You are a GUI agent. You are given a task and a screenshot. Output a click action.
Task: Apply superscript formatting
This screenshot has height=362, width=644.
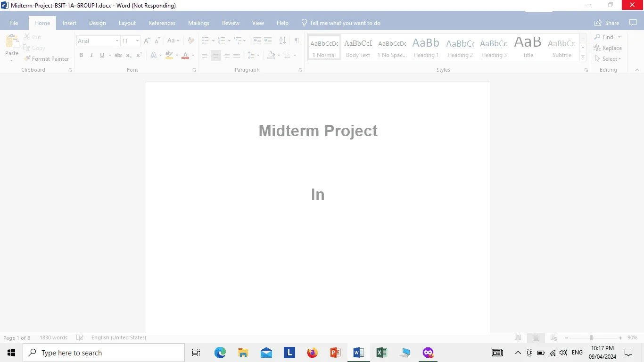[139, 55]
